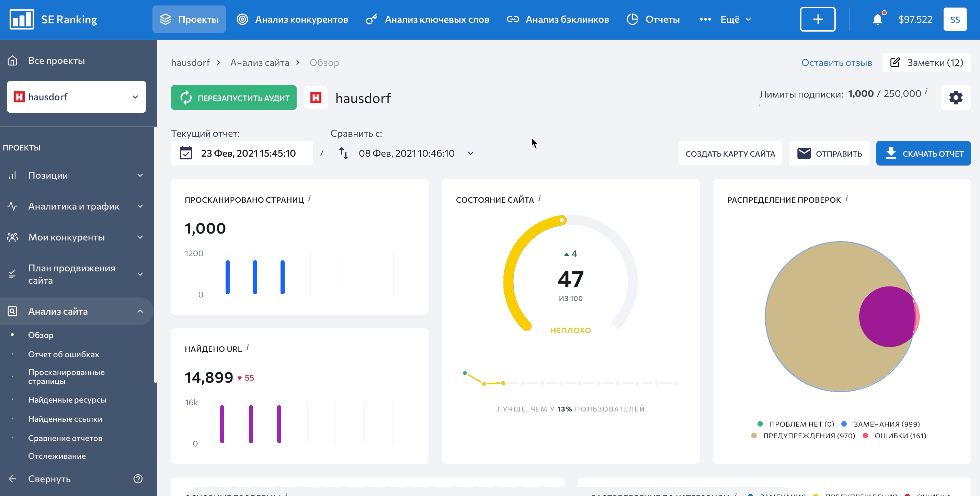Open Просканированные страницы
Image resolution: width=980 pixels, height=496 pixels.
pos(66,376)
